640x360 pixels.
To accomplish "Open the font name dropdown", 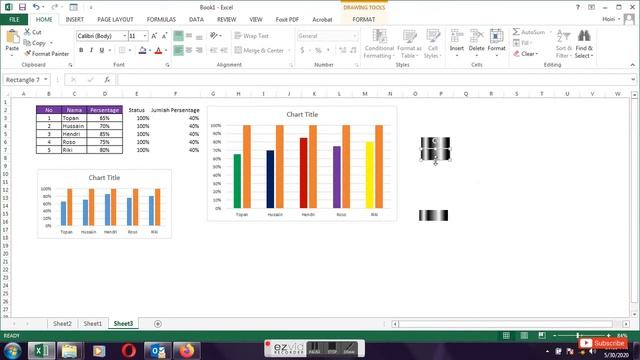I will coord(124,36).
